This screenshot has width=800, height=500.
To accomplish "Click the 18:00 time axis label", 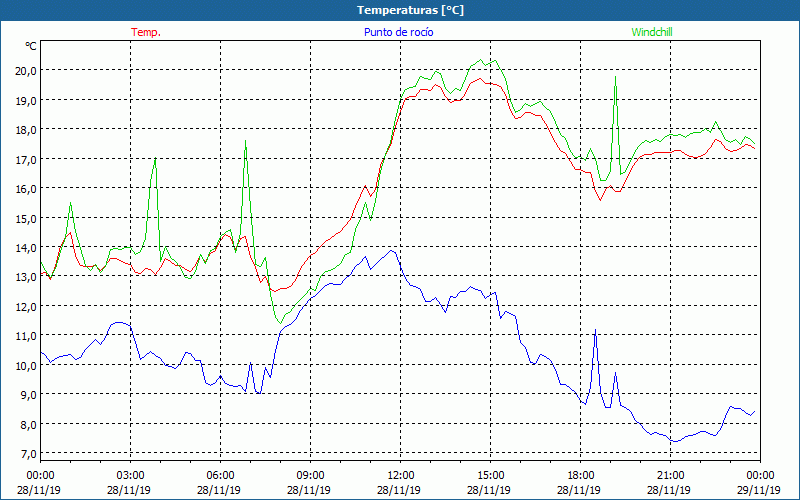I will (x=581, y=476).
